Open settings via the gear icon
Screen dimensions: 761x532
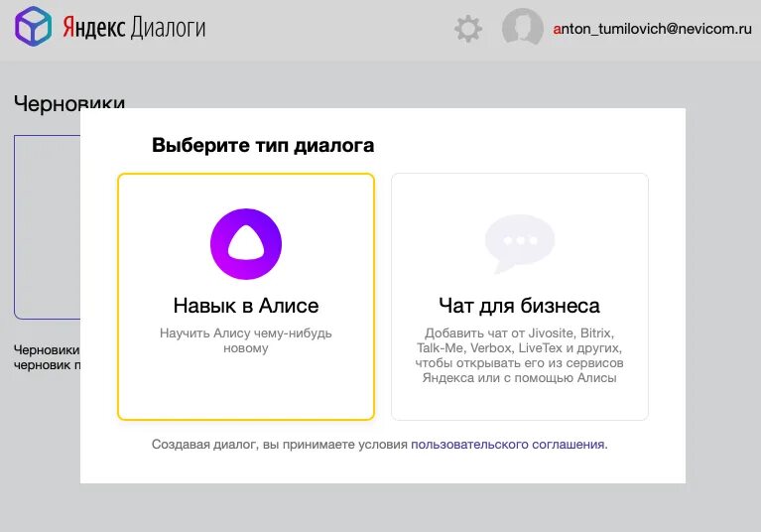coord(468,29)
